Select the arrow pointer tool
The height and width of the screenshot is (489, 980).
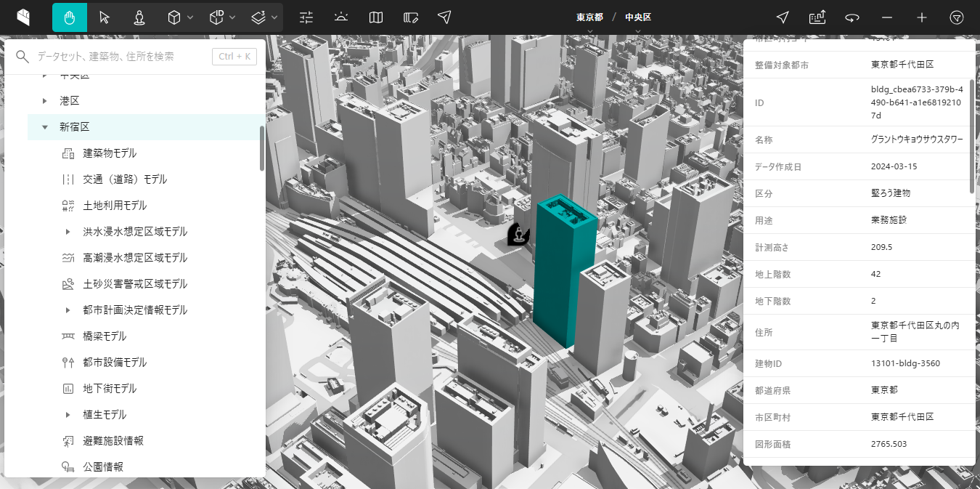click(x=105, y=17)
